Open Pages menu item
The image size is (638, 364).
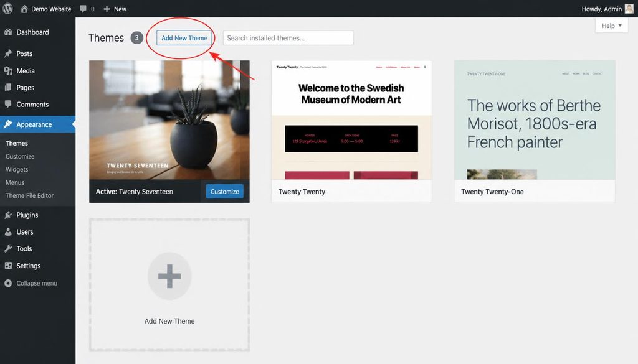tap(37, 87)
